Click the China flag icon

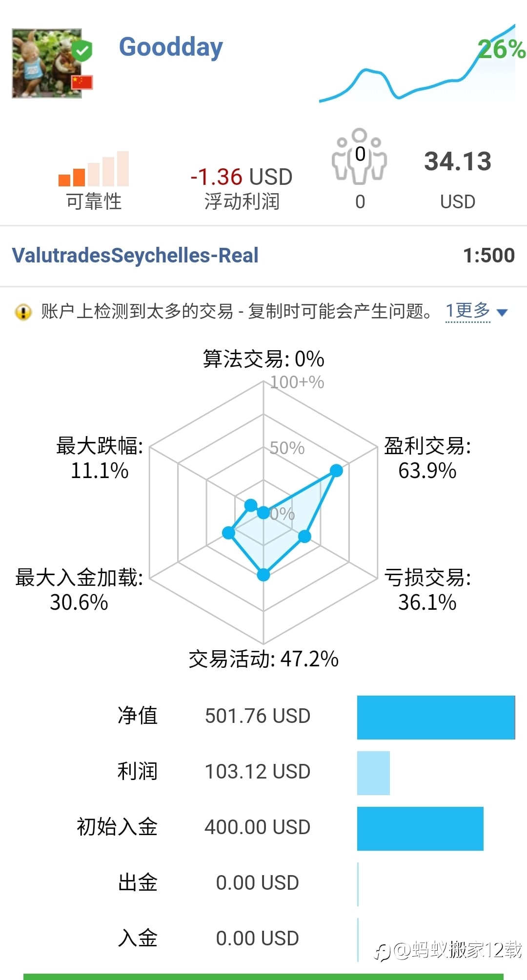pyautogui.click(x=81, y=82)
